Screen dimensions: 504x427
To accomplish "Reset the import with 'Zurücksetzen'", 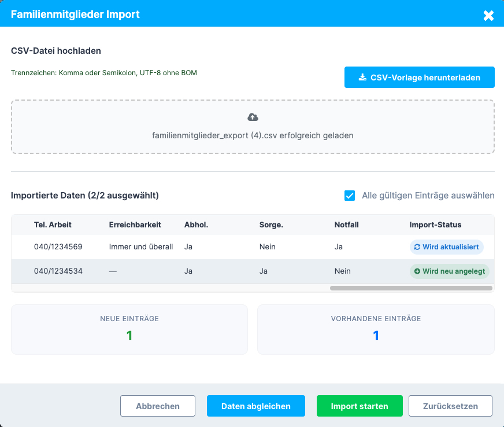I will point(450,406).
